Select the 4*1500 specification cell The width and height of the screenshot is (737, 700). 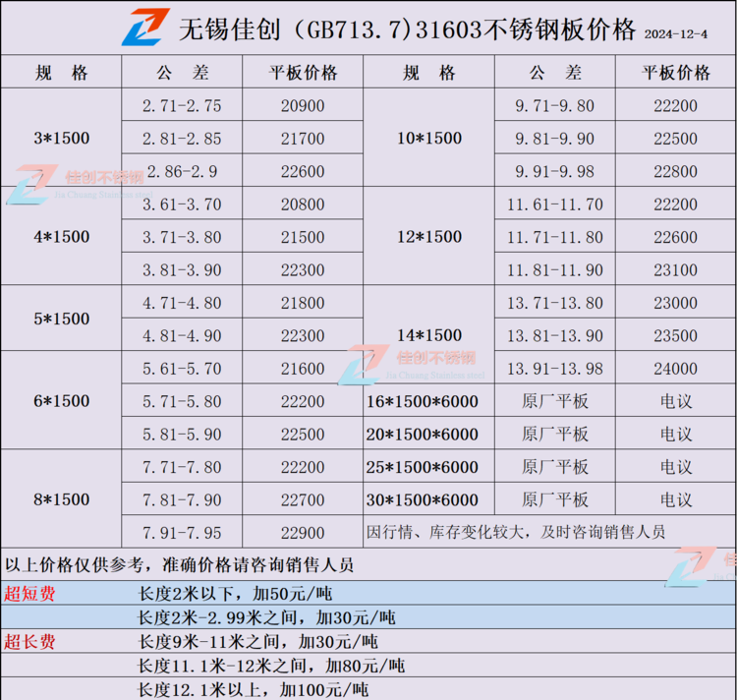[61, 236]
